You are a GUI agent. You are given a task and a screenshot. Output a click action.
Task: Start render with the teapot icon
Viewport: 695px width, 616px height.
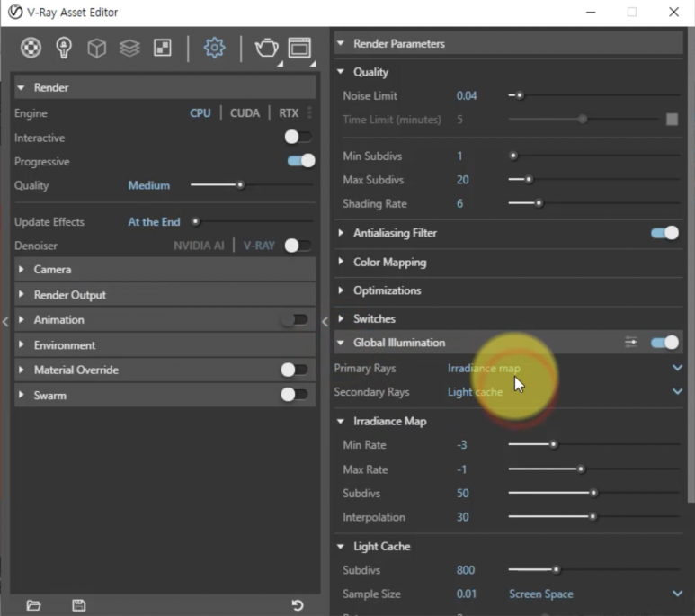(266, 48)
